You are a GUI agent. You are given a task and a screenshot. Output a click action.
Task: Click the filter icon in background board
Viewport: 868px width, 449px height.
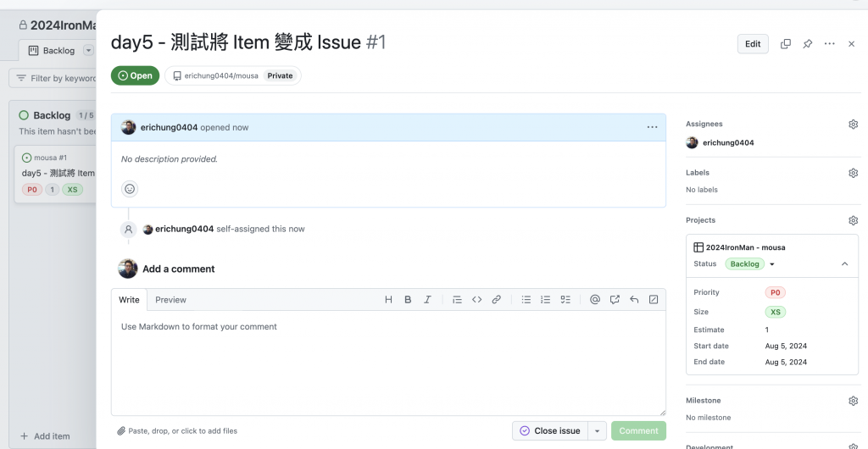point(21,79)
